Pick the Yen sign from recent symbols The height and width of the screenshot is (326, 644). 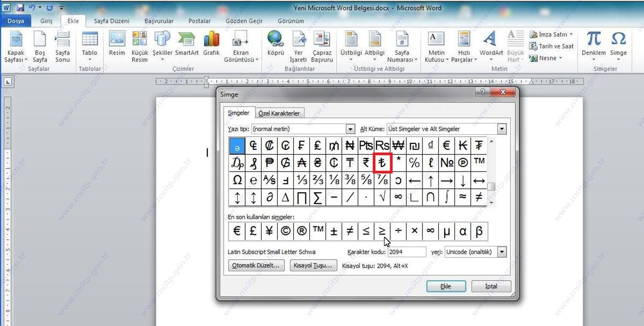[x=269, y=232]
